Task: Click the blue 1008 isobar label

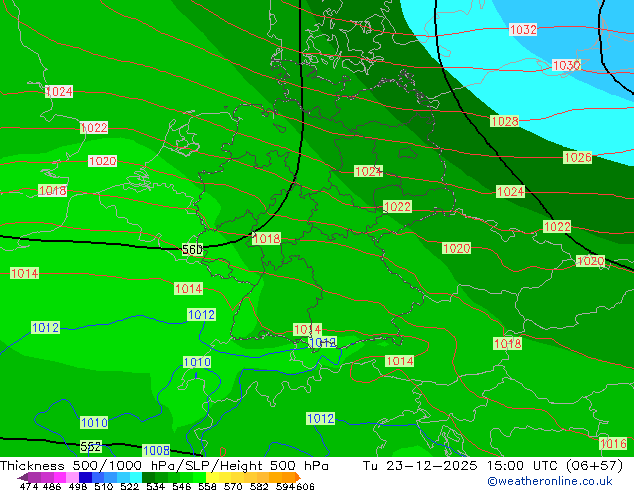Action: pos(156,450)
